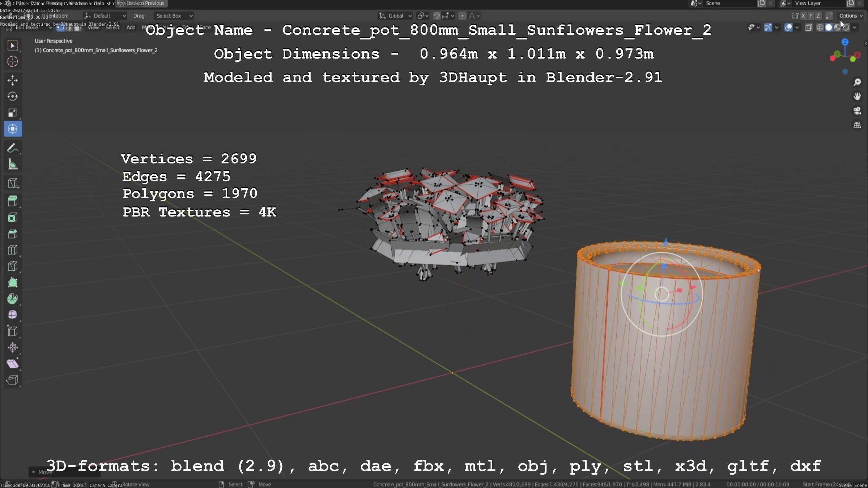This screenshot has width=868, height=488.
Task: Expand overlay settings arrow
Action: tap(797, 27)
